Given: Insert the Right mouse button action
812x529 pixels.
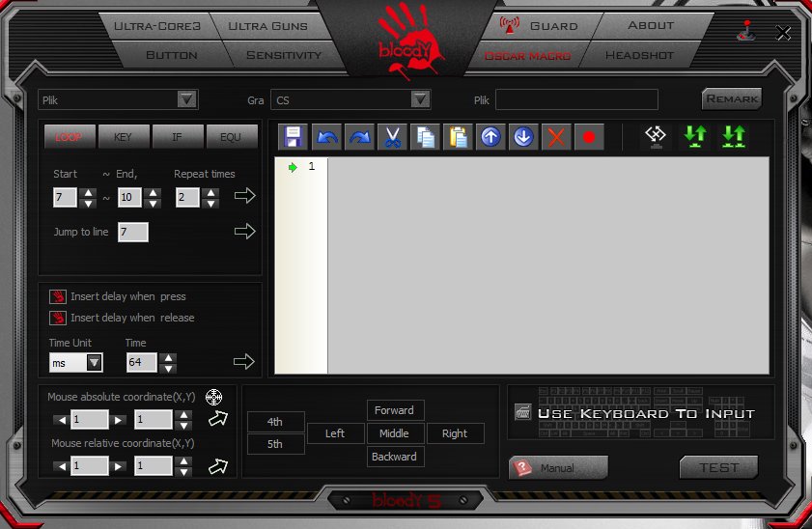Looking at the screenshot, I should coord(455,433).
